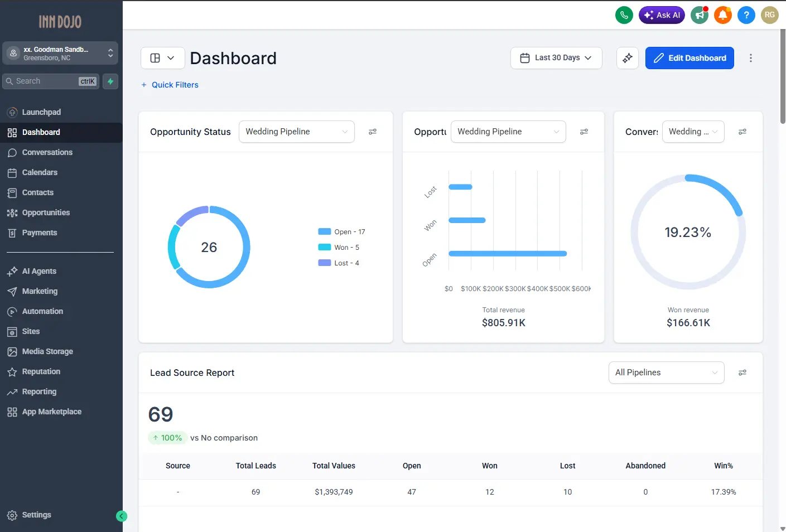Select the Reputation sidebar icon
The width and height of the screenshot is (786, 532).
click(x=12, y=371)
